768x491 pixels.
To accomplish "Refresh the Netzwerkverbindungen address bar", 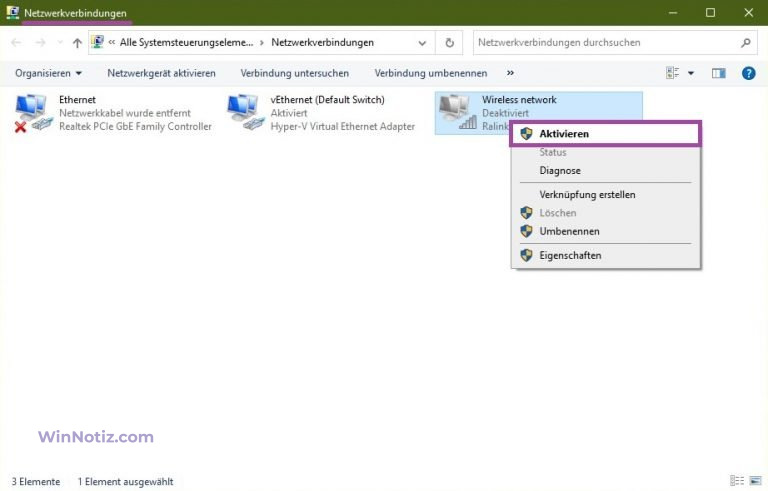I will click(x=450, y=43).
